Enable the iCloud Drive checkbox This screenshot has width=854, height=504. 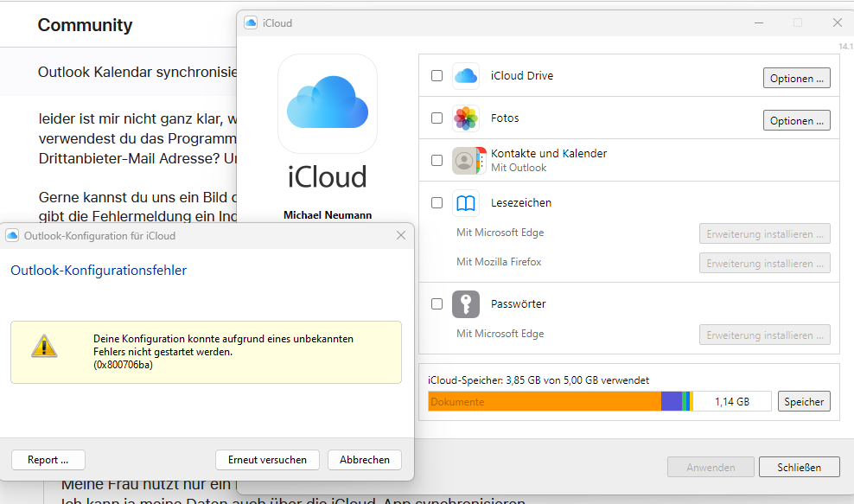point(437,76)
